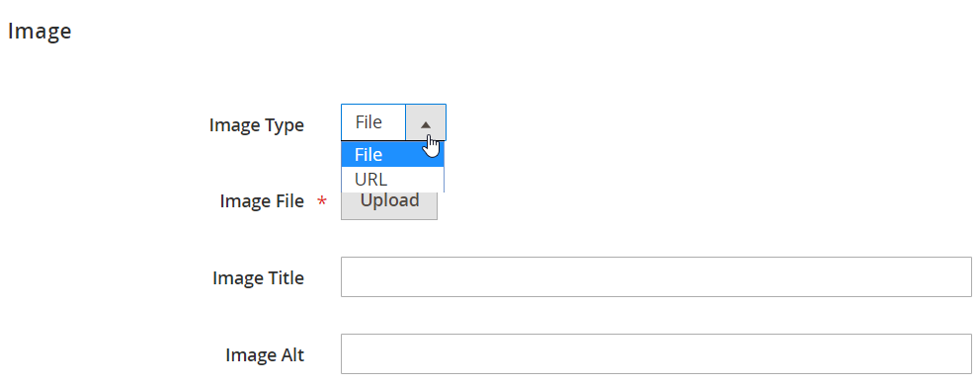Viewport: 980px width, 384px height.
Task: Click the Image Type triangle arrow icon
Action: point(426,125)
